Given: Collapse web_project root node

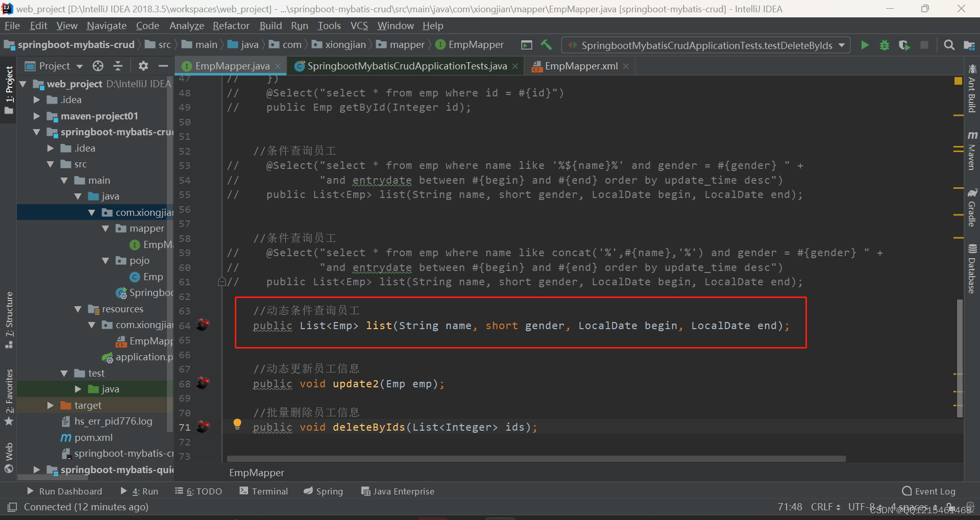Looking at the screenshot, I should tap(23, 84).
